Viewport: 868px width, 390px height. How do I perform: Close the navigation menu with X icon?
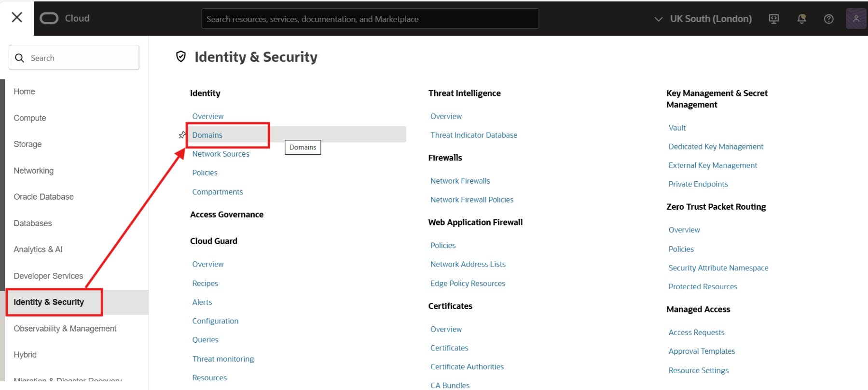click(x=17, y=17)
